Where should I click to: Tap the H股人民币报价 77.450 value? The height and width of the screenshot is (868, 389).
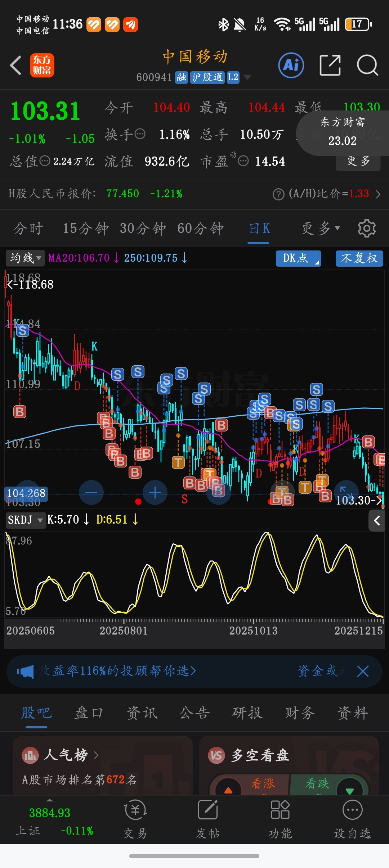point(122,194)
